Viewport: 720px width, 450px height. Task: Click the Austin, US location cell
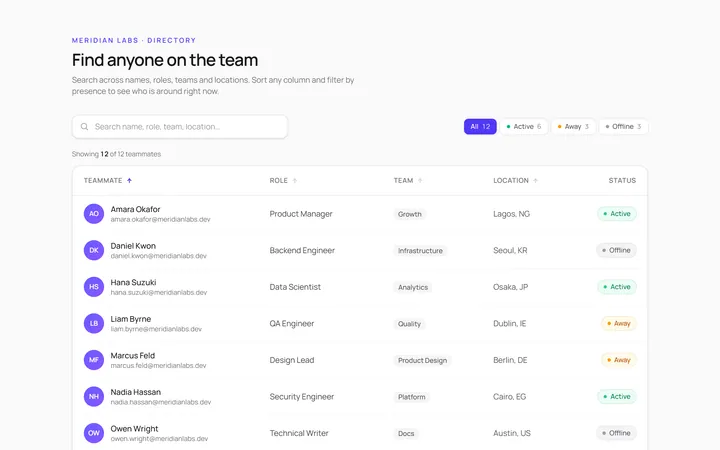tap(512, 433)
